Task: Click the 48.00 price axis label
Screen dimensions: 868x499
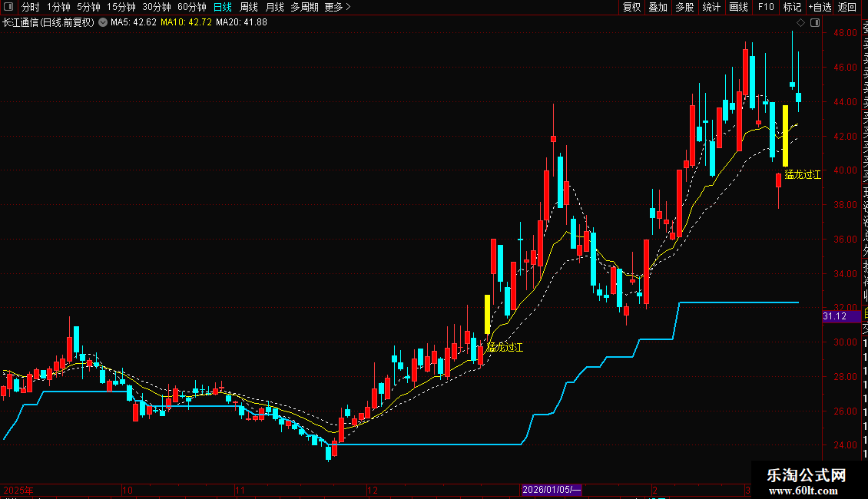Action: 845,33
